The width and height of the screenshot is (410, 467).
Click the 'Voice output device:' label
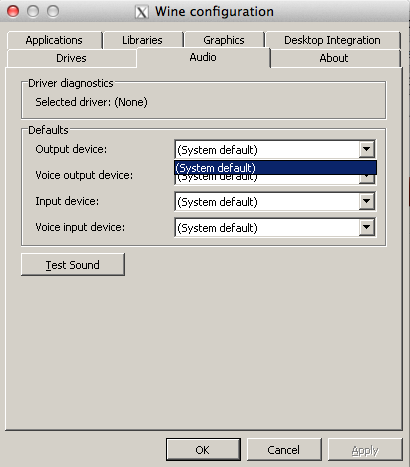pyautogui.click(x=84, y=175)
